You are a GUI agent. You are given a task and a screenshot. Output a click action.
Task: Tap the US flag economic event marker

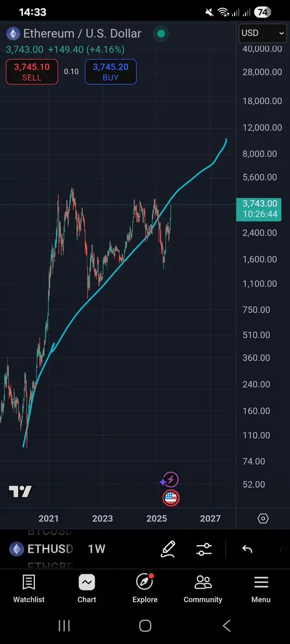171,498
